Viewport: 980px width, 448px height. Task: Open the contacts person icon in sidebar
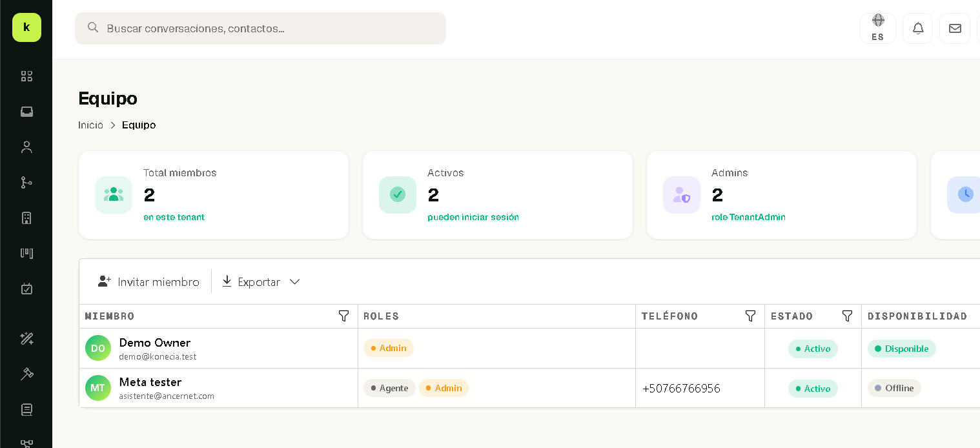pos(26,147)
